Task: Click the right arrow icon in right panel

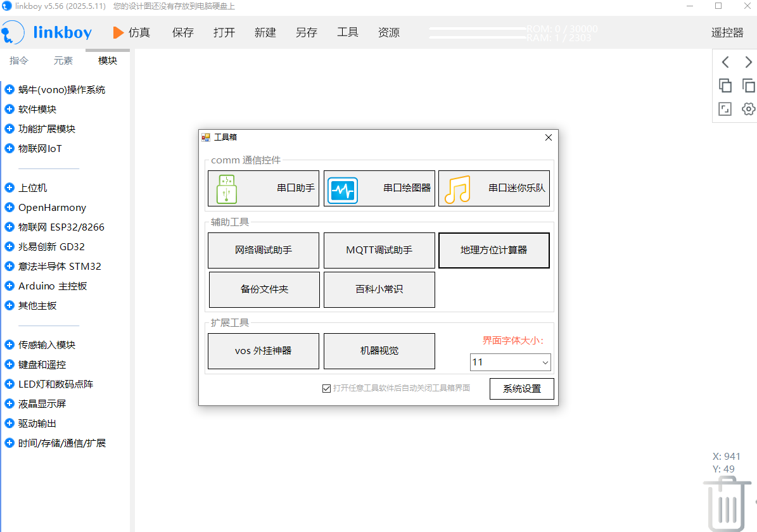Action: coord(748,62)
